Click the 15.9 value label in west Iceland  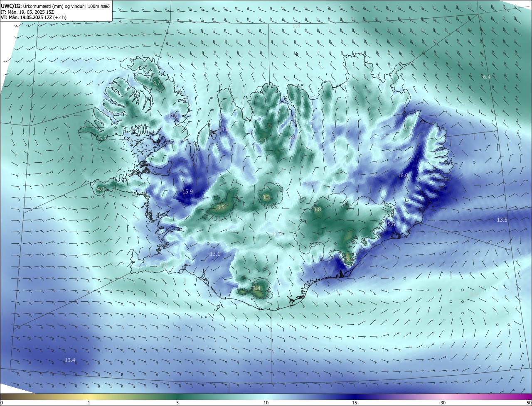pos(187,192)
